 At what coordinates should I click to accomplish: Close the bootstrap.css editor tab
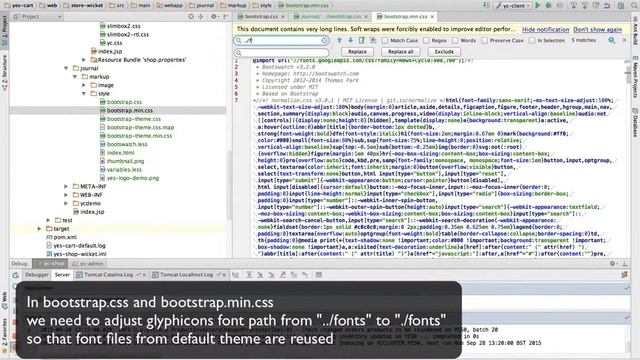[x=282, y=17]
